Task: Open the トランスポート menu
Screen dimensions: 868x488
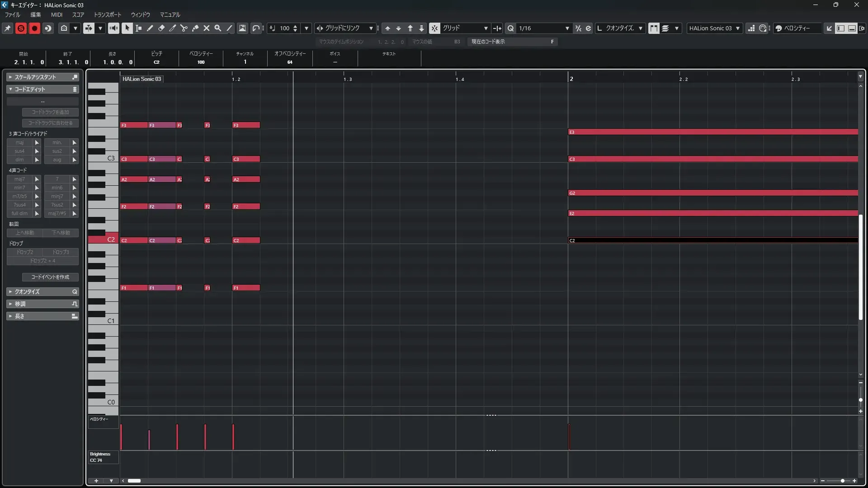Action: tap(108, 14)
